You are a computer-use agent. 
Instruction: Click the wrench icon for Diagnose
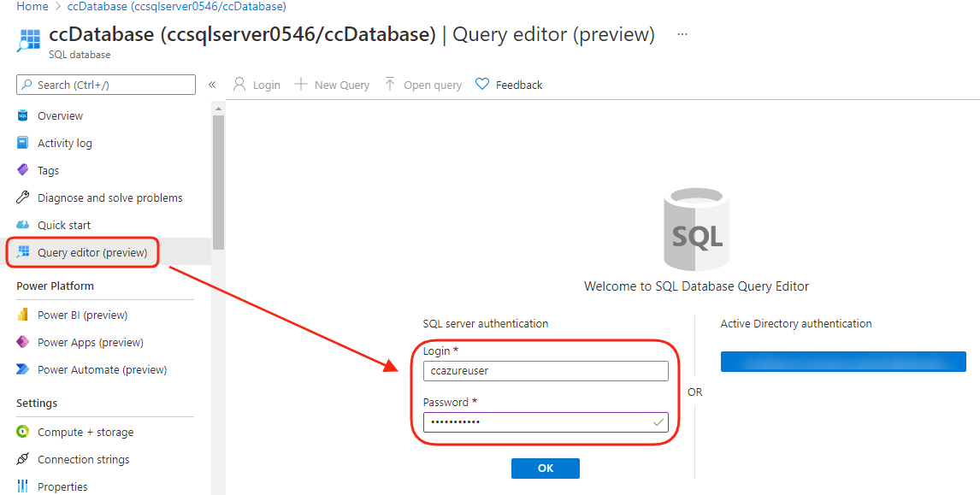(23, 197)
